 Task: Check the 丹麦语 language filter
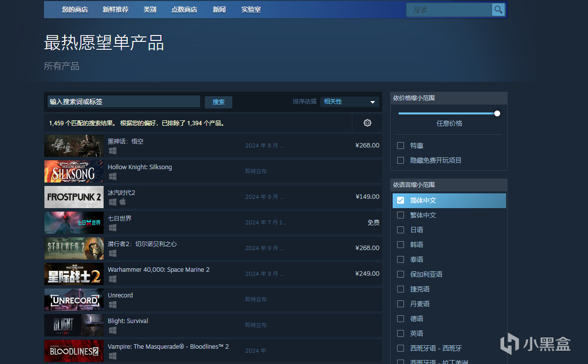coord(401,304)
